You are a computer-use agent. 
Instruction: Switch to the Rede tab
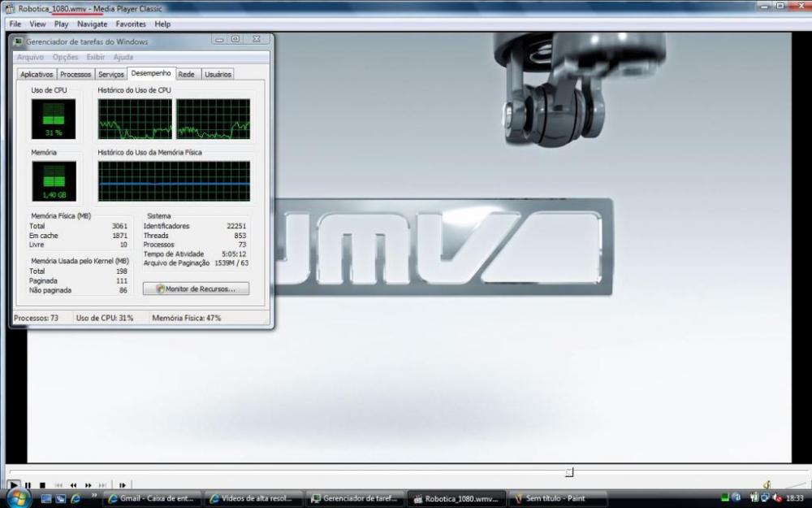point(186,74)
